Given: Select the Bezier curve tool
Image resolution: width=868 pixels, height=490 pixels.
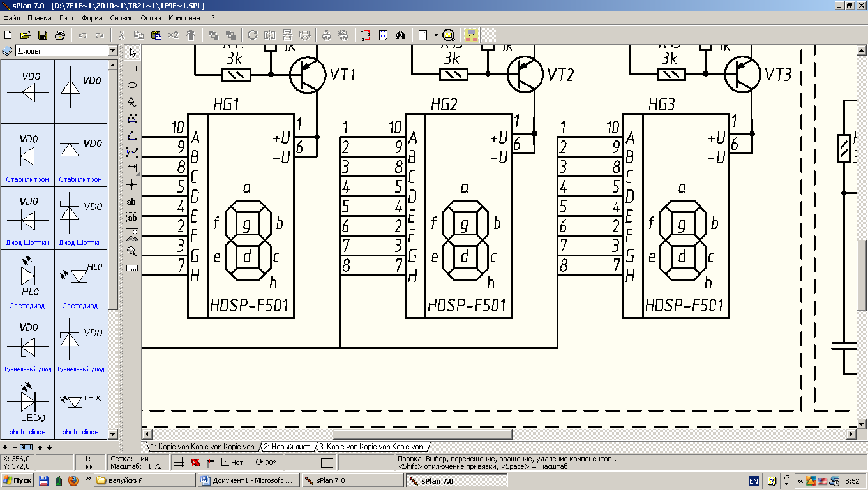Looking at the screenshot, I should (x=132, y=152).
